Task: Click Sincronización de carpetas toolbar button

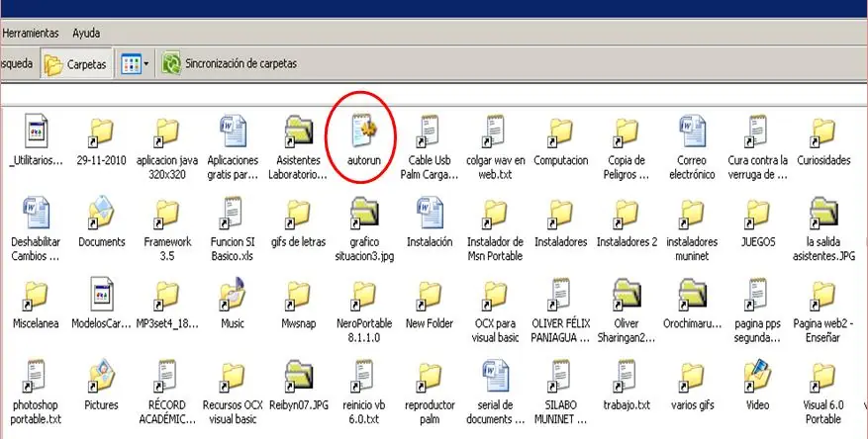Action: pyautogui.click(x=230, y=63)
